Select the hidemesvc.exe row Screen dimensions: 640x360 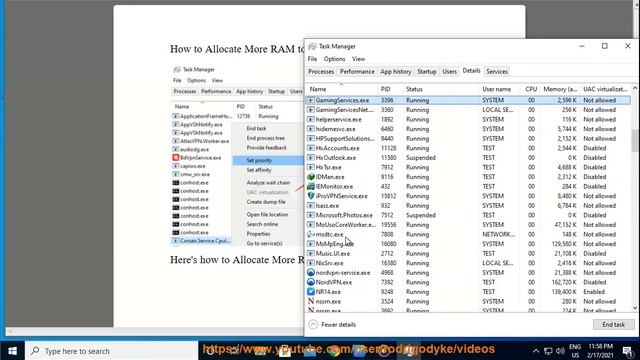click(x=468, y=129)
